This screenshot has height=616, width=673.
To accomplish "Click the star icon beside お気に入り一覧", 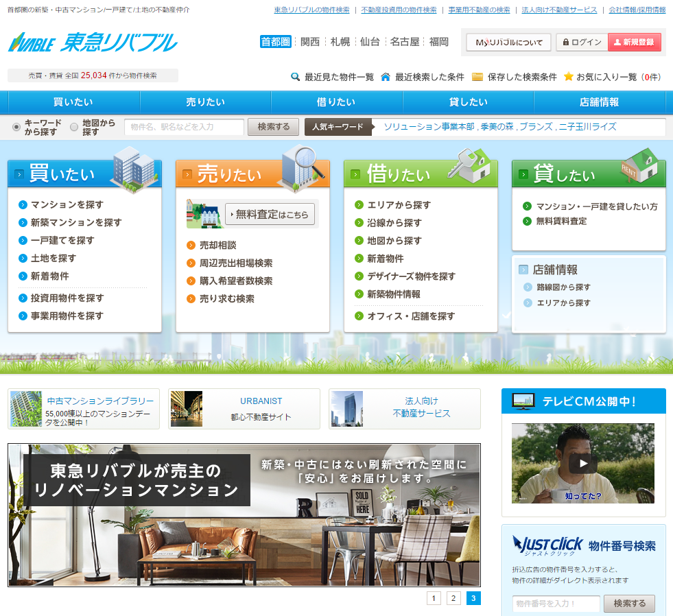I will point(568,76).
